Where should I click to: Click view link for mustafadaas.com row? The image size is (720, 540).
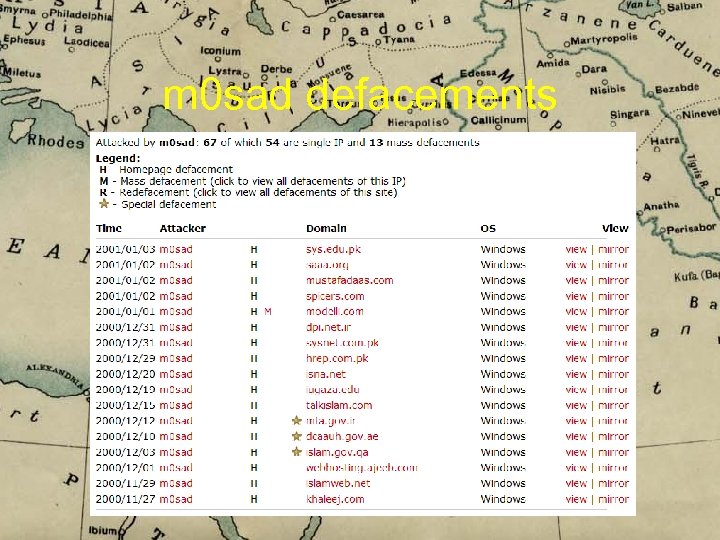[x=576, y=280]
